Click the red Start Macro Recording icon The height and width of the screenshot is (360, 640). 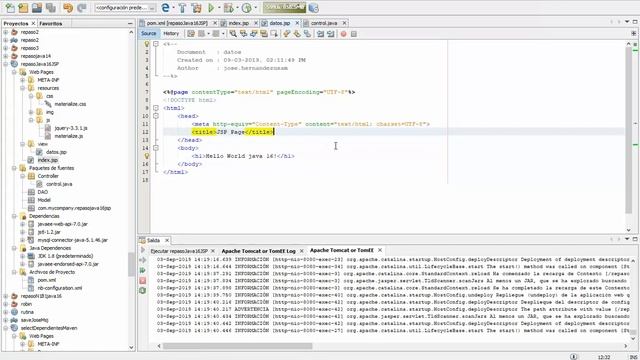pos(344,34)
